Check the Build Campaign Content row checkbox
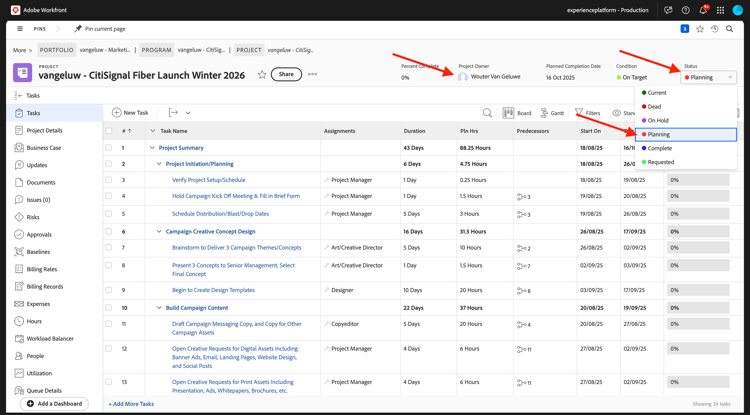 click(x=109, y=307)
